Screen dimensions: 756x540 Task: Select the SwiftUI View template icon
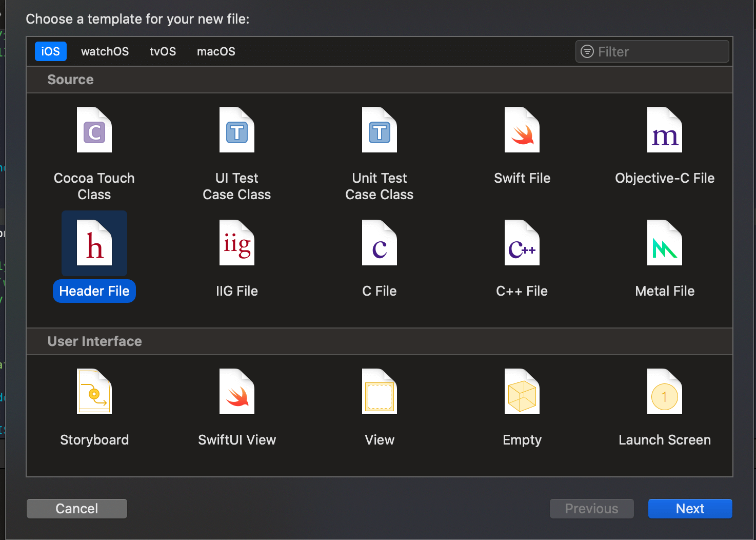pos(237,392)
